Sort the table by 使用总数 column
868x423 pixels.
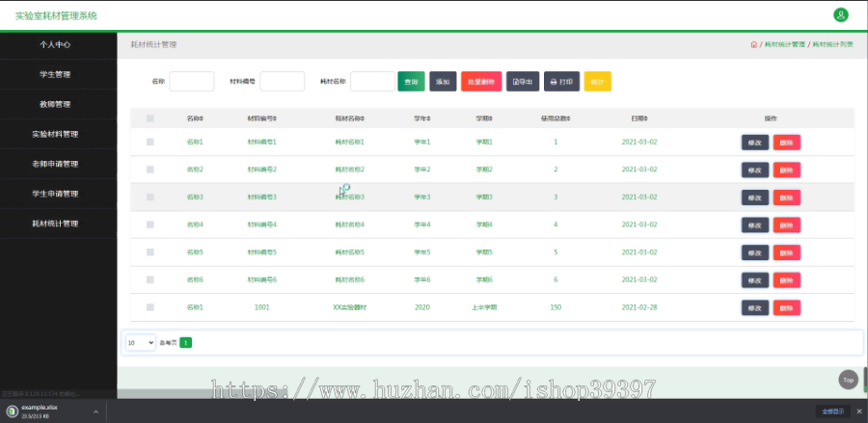click(x=556, y=119)
